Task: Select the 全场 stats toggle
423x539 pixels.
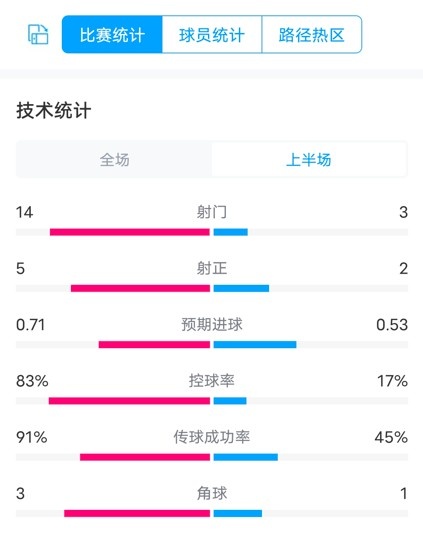Action: point(114,160)
